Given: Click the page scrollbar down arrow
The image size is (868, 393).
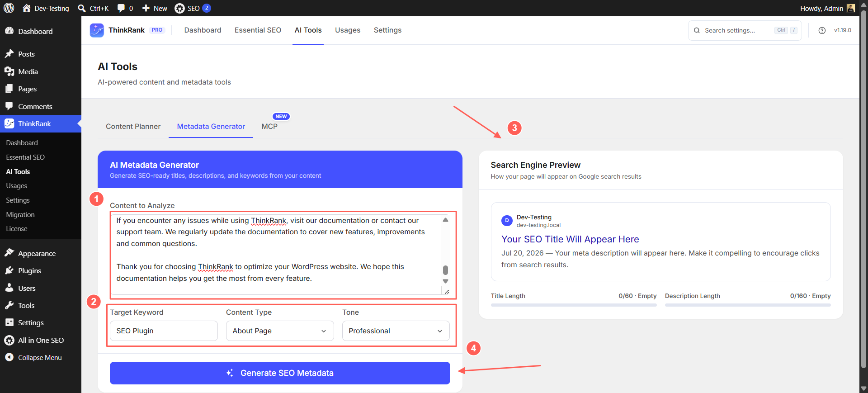Looking at the screenshot, I should point(863,388).
